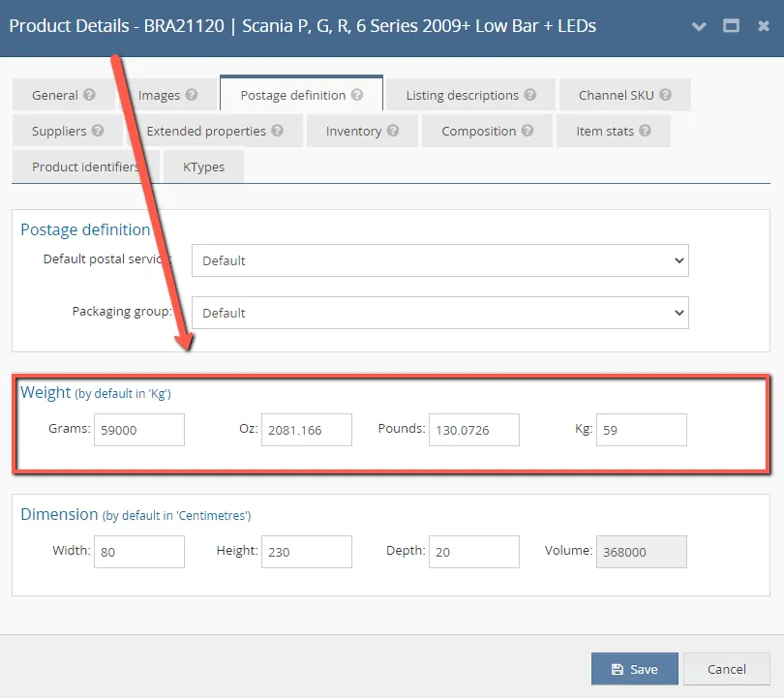
Task: Expand Default postal service dropdown
Action: point(440,260)
